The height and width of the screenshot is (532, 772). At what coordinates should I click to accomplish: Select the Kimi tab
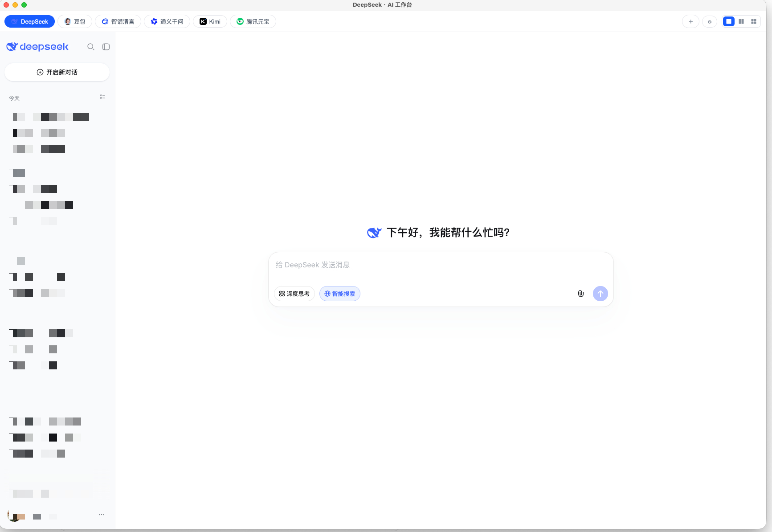coord(210,21)
